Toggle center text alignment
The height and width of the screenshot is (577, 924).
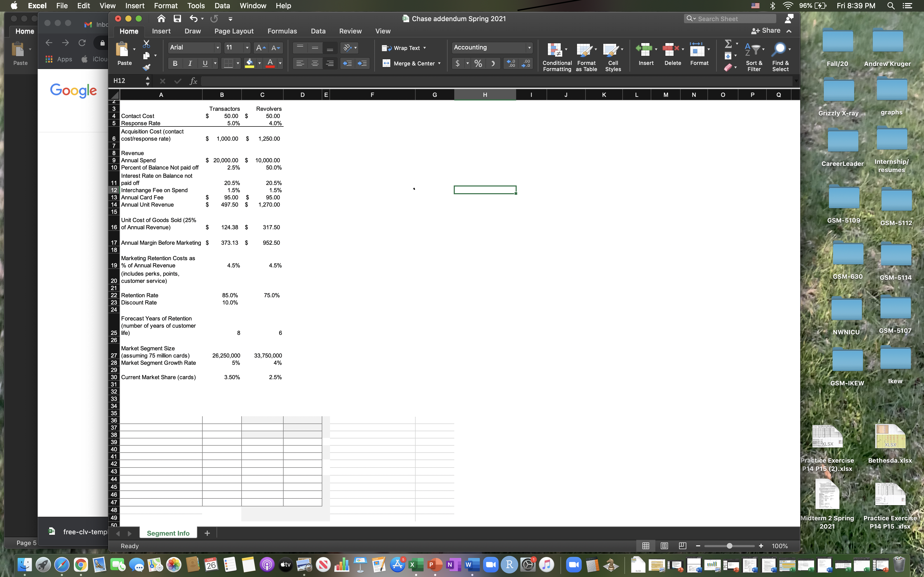[315, 63]
